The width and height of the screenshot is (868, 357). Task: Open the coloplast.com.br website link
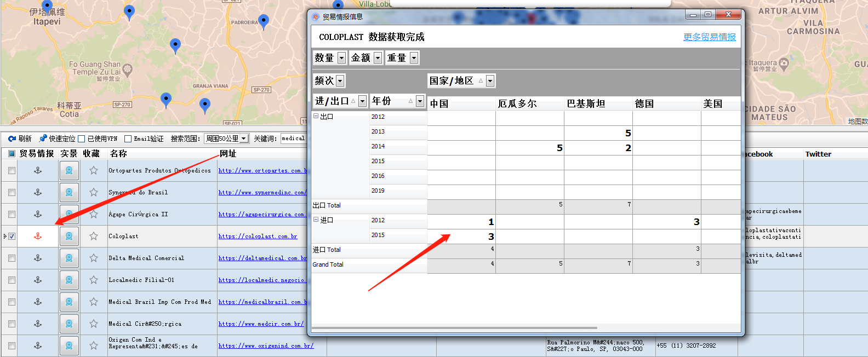coord(258,236)
